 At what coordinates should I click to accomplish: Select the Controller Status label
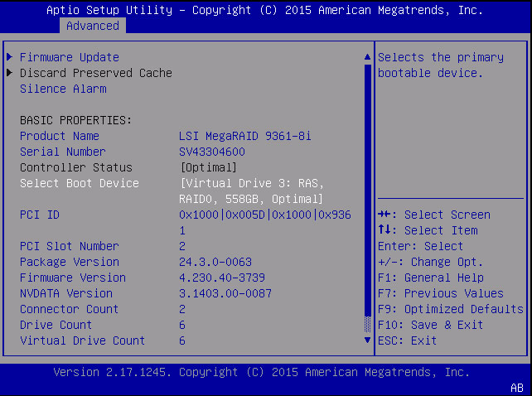point(76,167)
